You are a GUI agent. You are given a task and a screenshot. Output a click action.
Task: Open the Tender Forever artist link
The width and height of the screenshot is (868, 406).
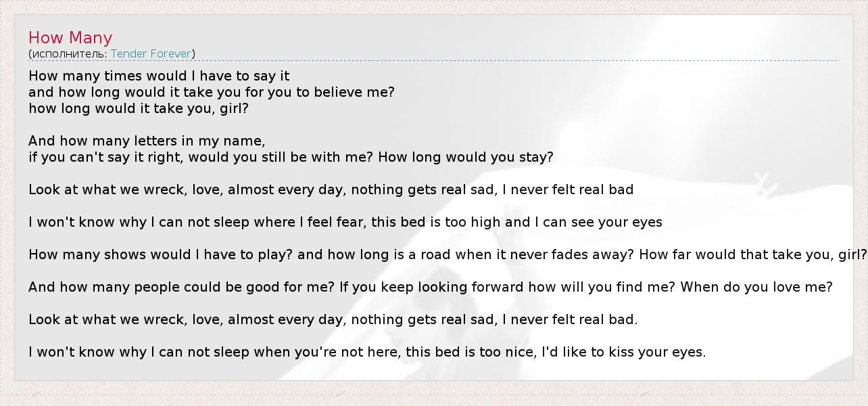click(151, 53)
